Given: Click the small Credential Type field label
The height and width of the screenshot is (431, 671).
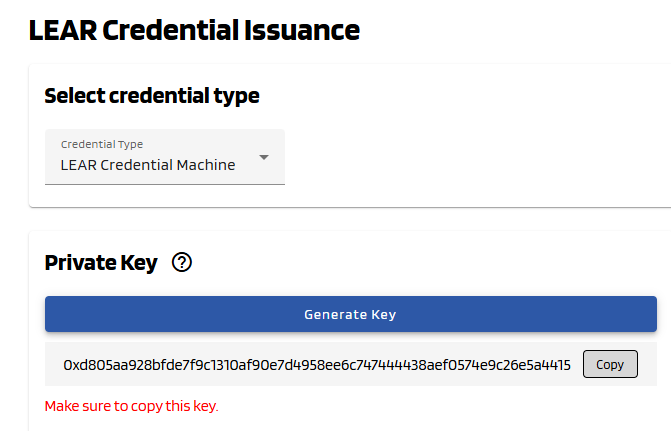Looking at the screenshot, I should click(x=102, y=144).
